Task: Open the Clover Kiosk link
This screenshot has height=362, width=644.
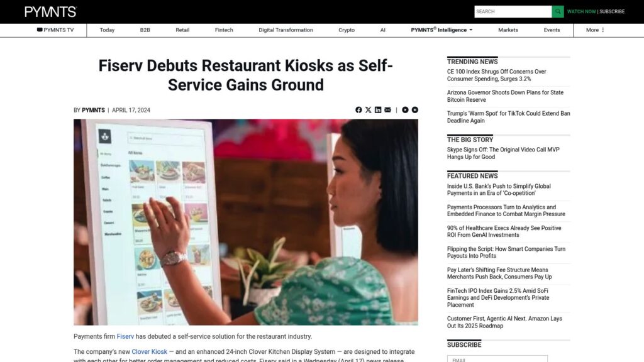Action: click(150, 352)
